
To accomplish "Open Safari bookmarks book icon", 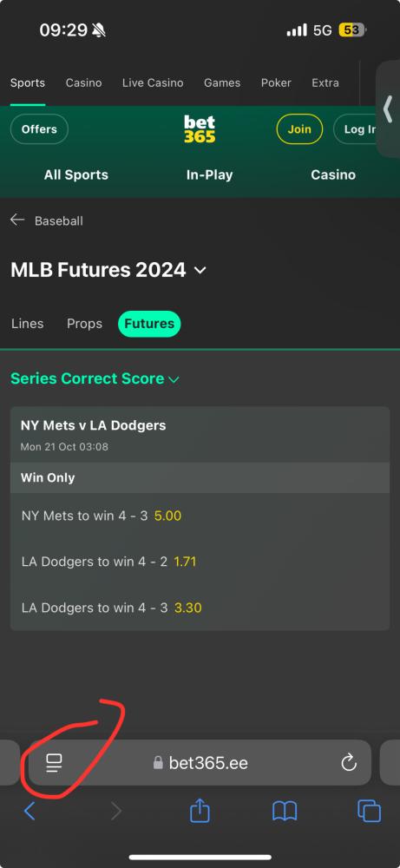I will pyautogui.click(x=285, y=812).
